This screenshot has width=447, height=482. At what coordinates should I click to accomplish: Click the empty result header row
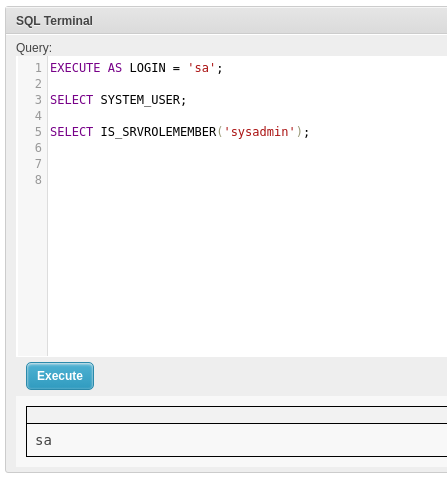[x=237, y=415]
